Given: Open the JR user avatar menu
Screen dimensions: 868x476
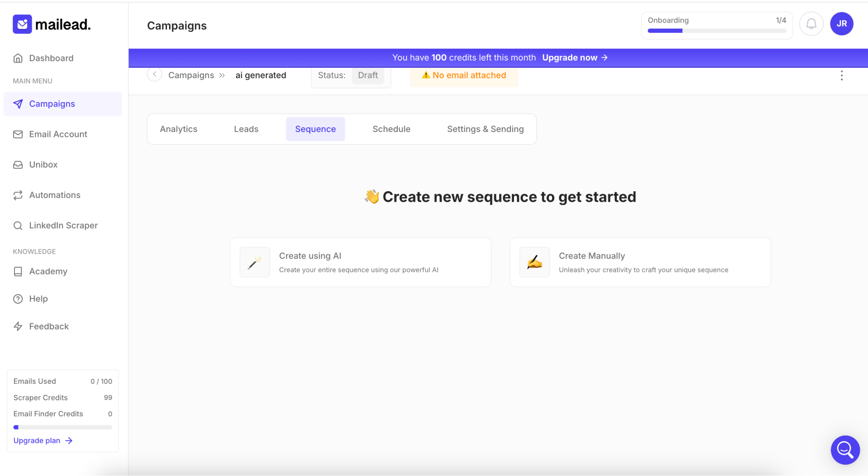Looking at the screenshot, I should click(841, 24).
